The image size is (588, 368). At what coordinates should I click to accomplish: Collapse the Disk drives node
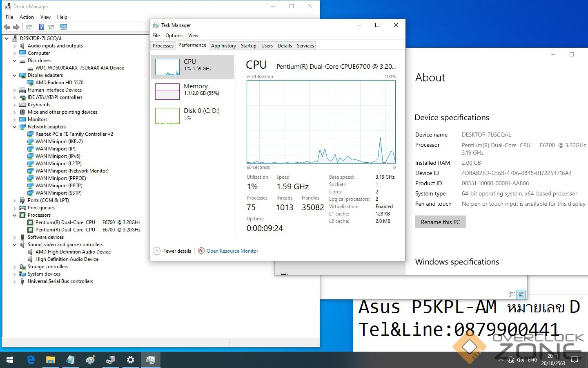point(15,61)
